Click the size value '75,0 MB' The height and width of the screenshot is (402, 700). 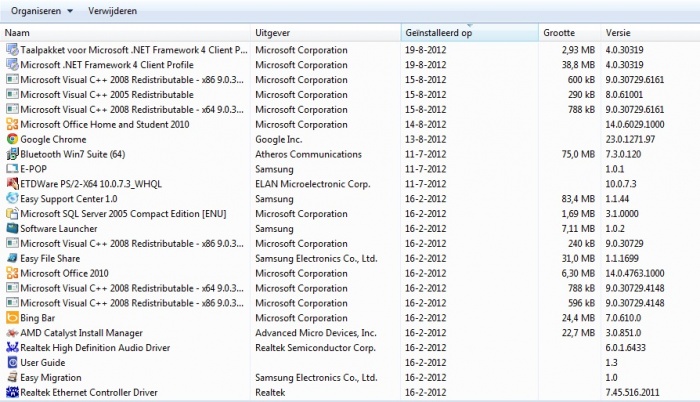(x=578, y=154)
